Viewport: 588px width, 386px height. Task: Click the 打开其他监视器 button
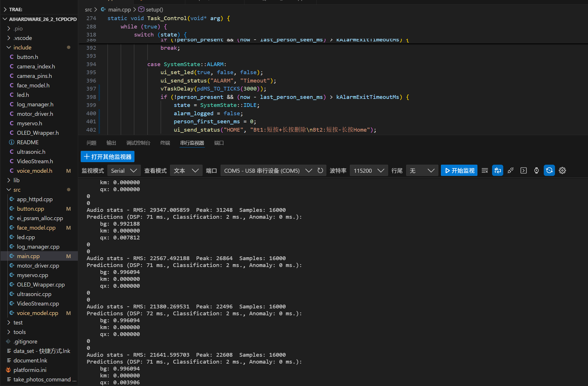[107, 157]
